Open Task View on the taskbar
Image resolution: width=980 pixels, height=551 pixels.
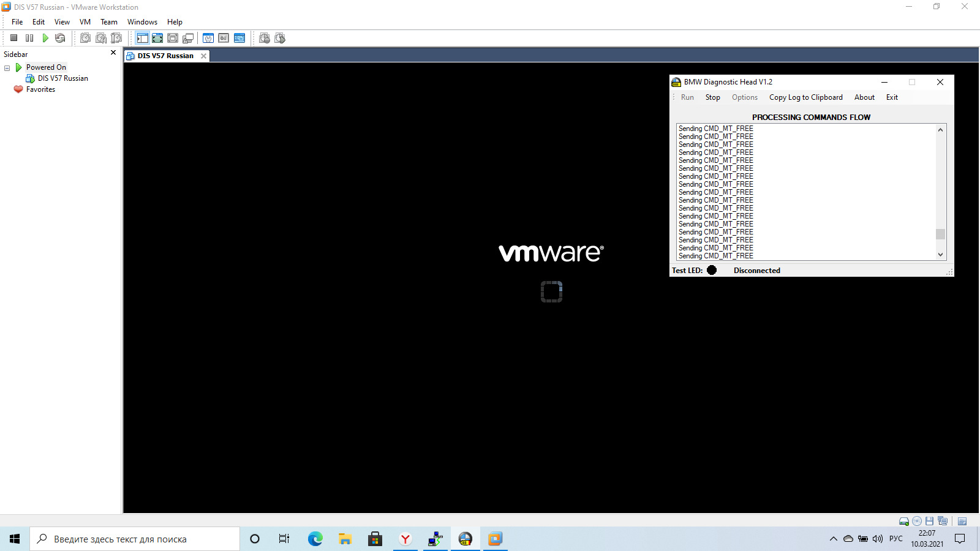(x=284, y=539)
